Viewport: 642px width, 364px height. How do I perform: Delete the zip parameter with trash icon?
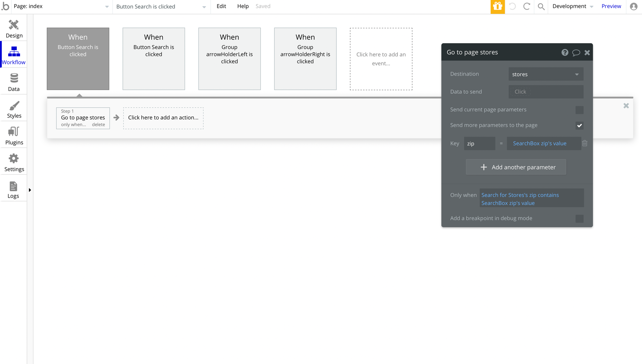585,143
